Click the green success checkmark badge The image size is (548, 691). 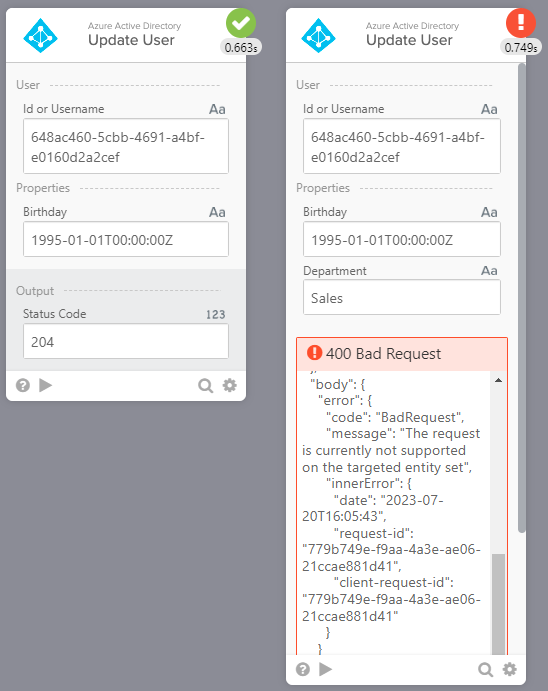coord(241,23)
